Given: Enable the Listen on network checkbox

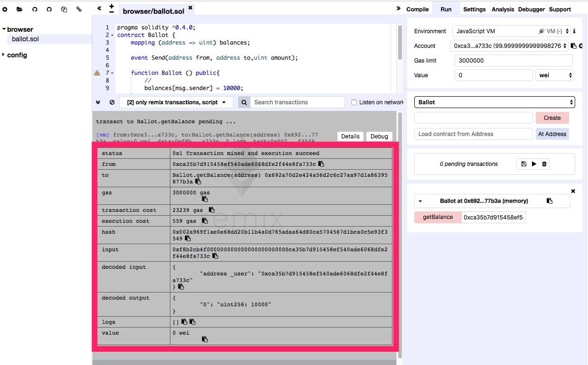Looking at the screenshot, I should pyautogui.click(x=354, y=102).
